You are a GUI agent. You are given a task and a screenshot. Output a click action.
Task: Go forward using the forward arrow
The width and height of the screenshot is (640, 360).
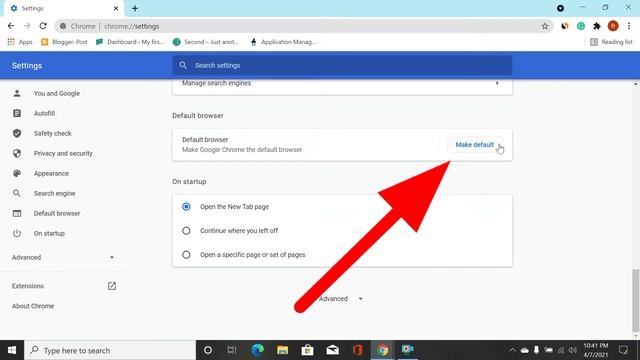coord(27,26)
